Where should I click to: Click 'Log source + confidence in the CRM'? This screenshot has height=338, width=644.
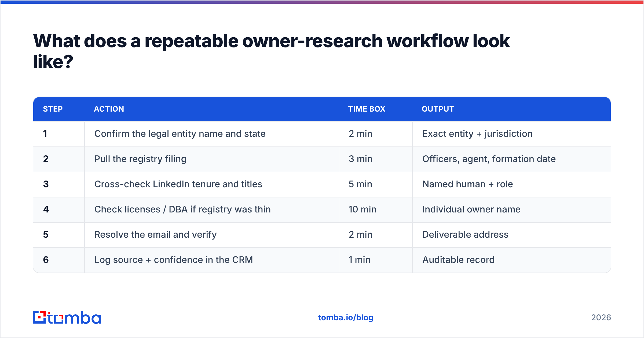coord(174,260)
